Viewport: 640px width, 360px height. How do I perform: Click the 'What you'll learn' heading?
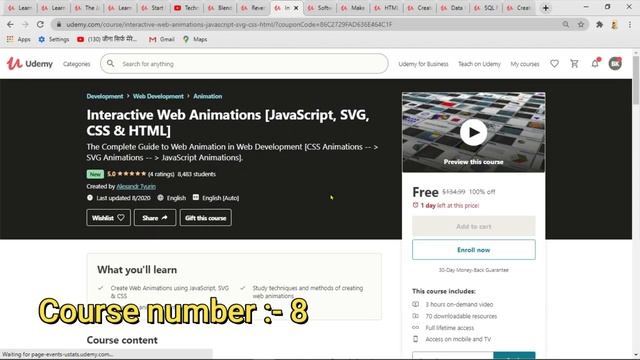coord(137,270)
